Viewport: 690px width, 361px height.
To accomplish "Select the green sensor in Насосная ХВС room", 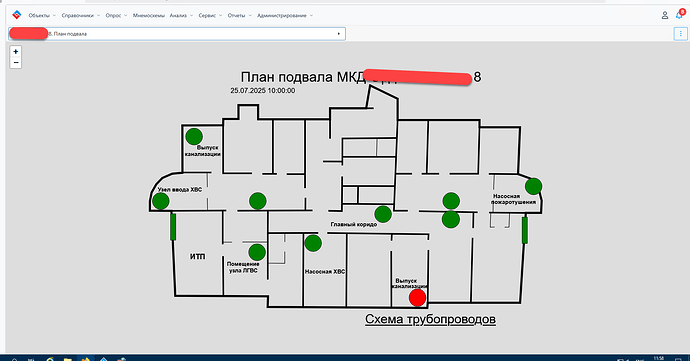I will click(313, 243).
